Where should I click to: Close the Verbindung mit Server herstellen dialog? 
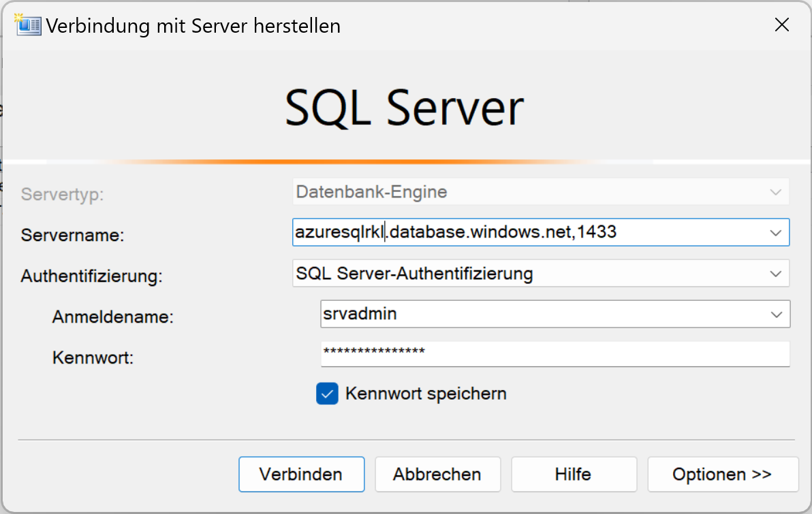782,25
